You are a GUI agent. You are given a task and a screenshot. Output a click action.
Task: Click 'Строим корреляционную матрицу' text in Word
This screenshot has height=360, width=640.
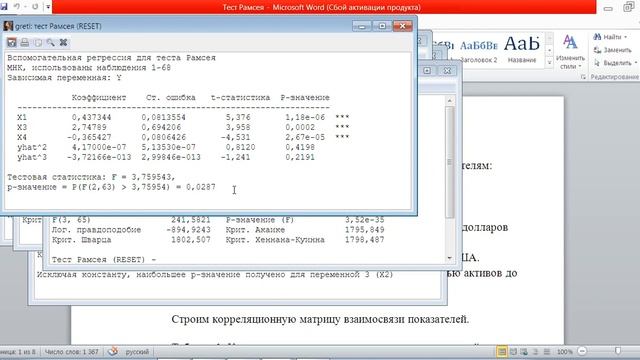pos(256,319)
